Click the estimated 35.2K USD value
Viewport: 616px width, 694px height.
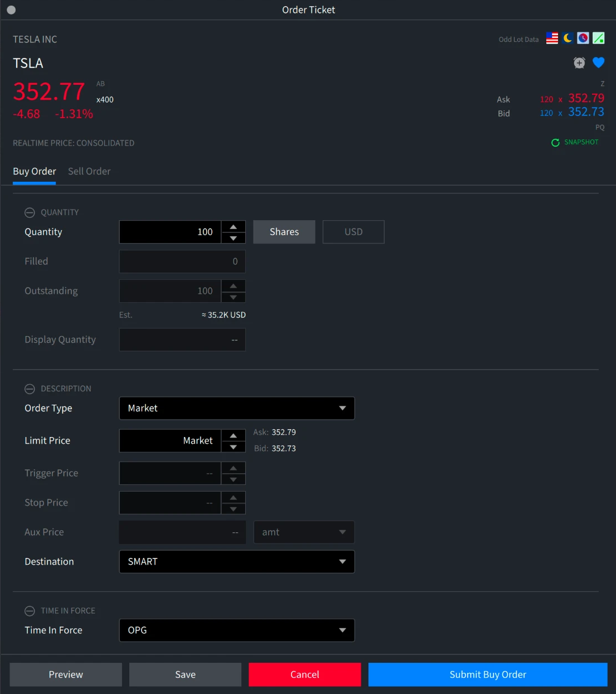point(224,315)
